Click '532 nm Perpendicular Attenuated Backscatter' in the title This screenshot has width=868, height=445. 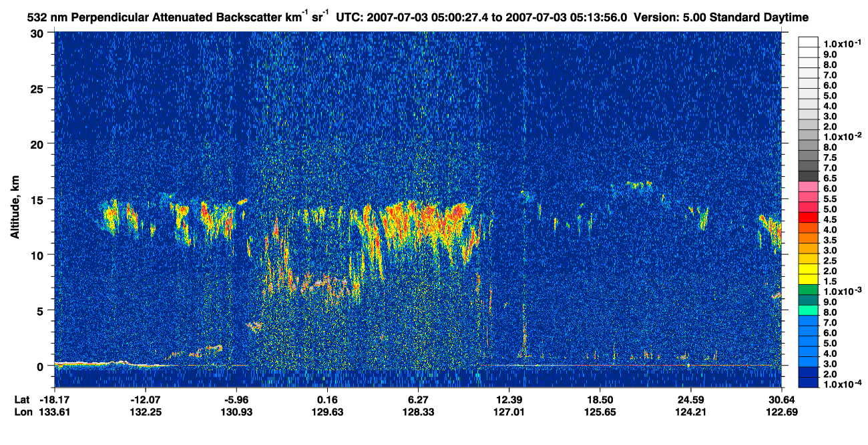pos(154,17)
